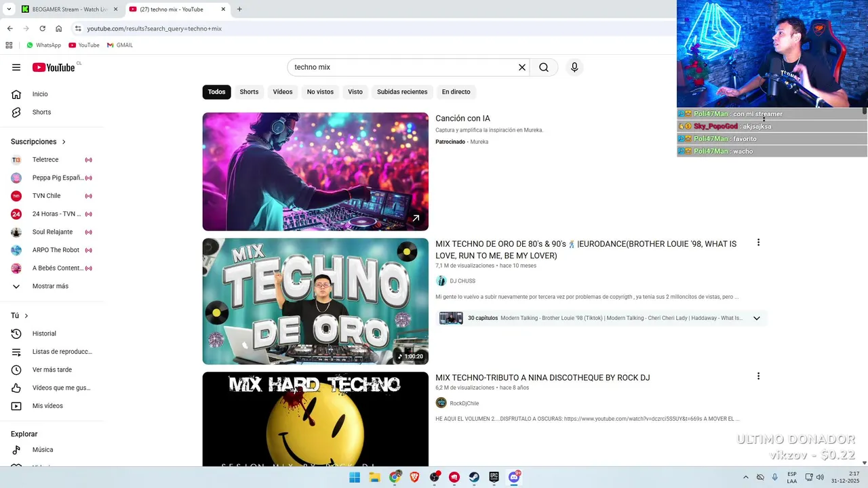Open Soul Relajante subscription channel

coord(52,232)
